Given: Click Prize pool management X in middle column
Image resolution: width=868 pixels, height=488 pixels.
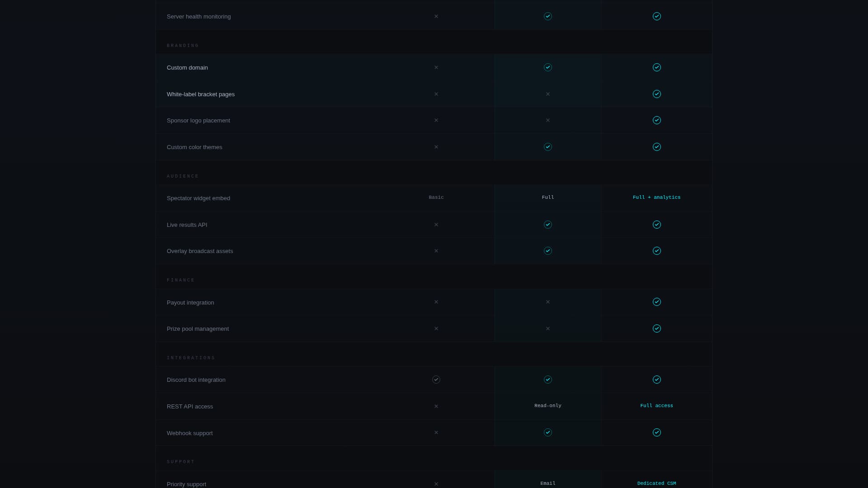Looking at the screenshot, I should point(548,328).
